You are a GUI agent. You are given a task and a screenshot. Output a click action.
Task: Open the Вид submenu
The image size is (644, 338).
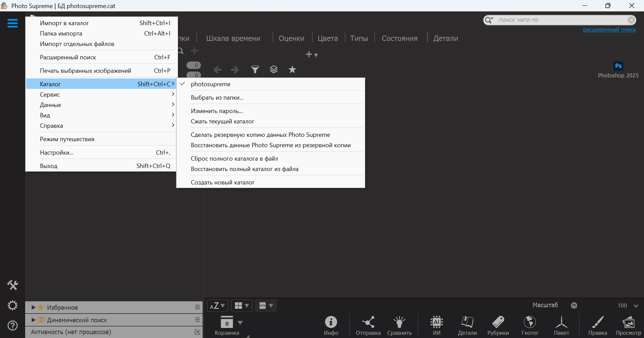[x=101, y=115]
